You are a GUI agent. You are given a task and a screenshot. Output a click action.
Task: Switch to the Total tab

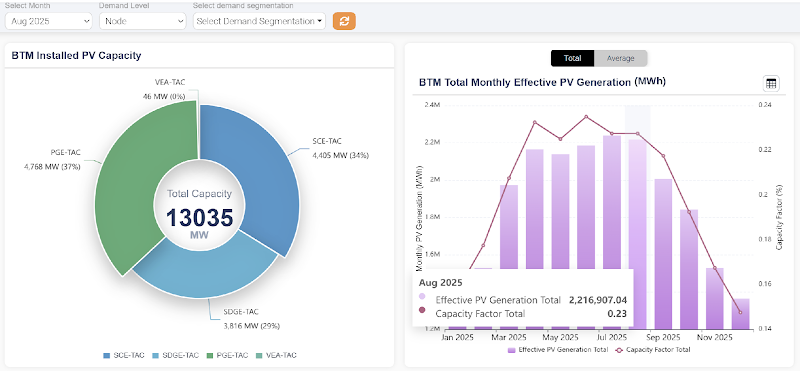pos(572,58)
